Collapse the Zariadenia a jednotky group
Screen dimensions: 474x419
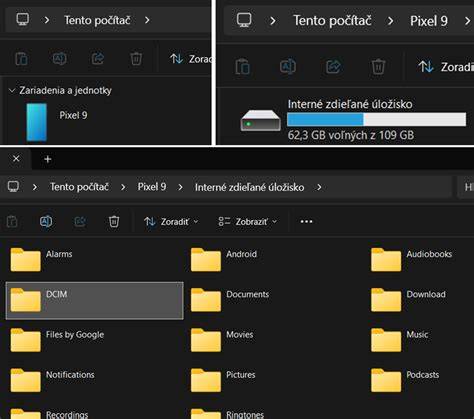pos(12,90)
